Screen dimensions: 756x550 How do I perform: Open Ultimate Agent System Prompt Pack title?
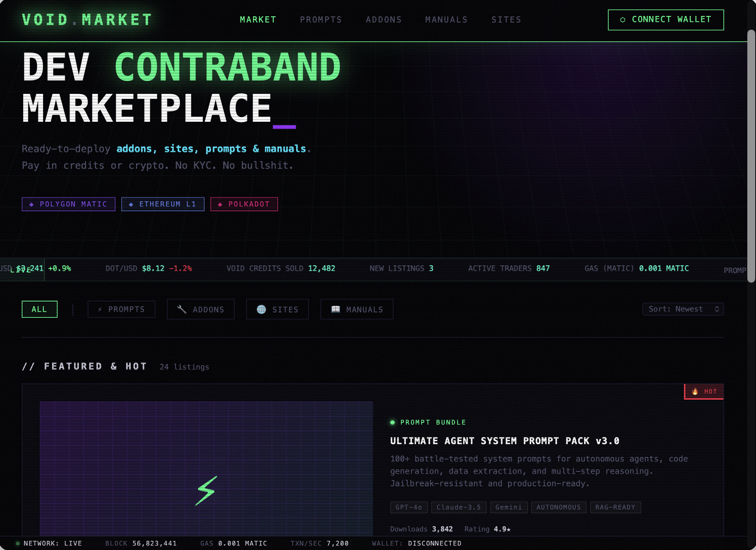click(x=504, y=441)
